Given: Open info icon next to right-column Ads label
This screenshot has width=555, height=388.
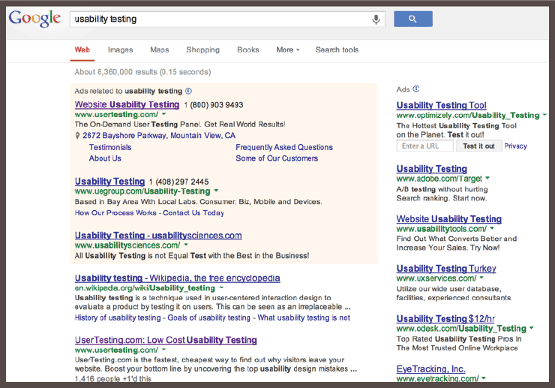Looking at the screenshot, I should click(416, 89).
